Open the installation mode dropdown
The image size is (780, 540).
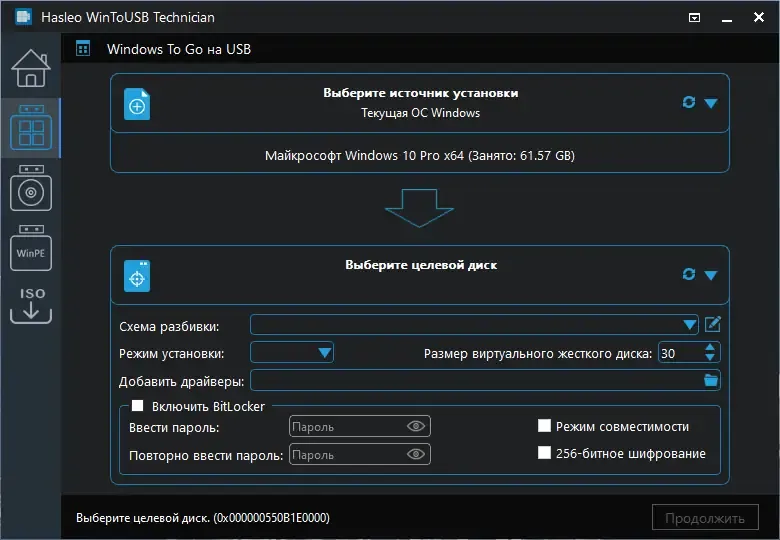pos(324,352)
